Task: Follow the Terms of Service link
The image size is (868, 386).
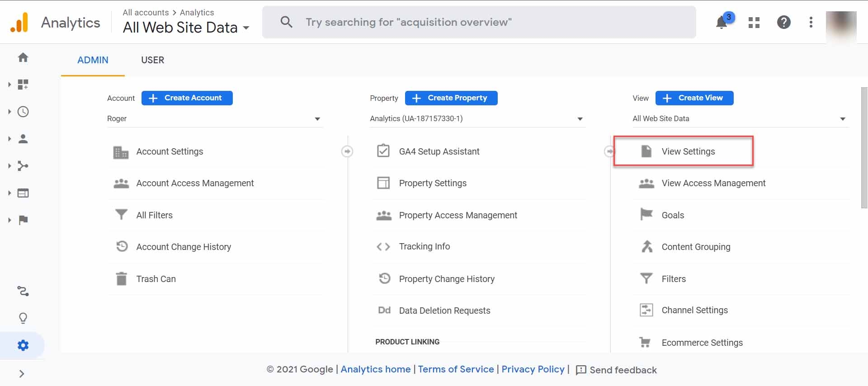Action: click(x=456, y=369)
